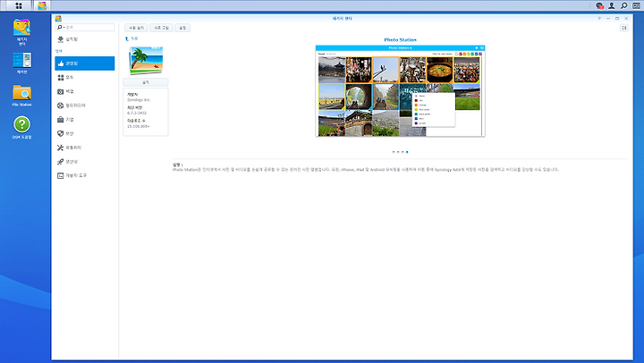Select the highlighted fourth carousel dot
Image resolution: width=644 pixels, height=363 pixels.
[x=407, y=152]
